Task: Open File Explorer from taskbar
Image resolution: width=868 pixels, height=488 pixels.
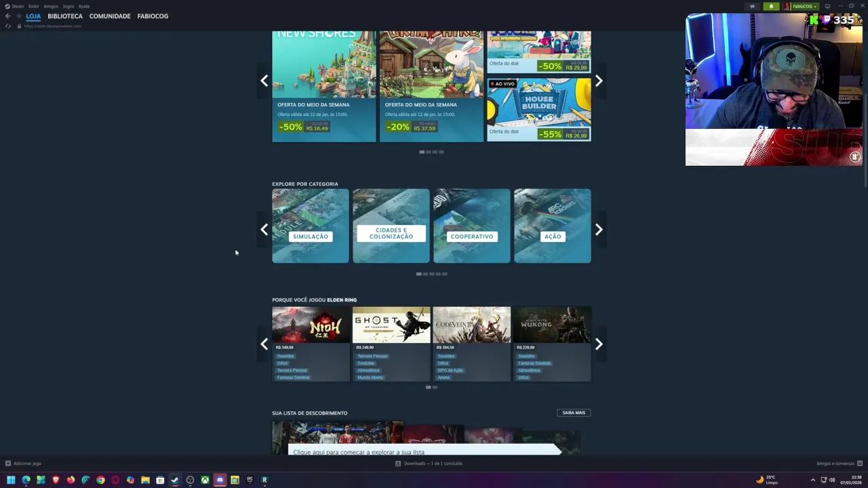Action: click(x=145, y=480)
